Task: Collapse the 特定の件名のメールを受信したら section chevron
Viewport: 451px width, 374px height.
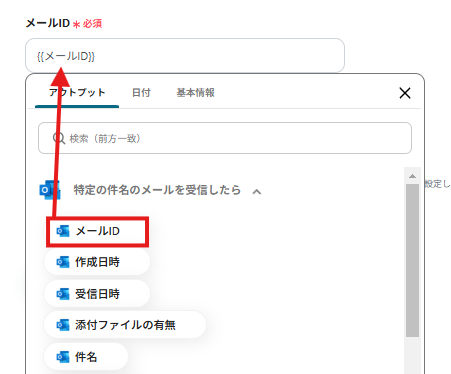Action: (257, 191)
